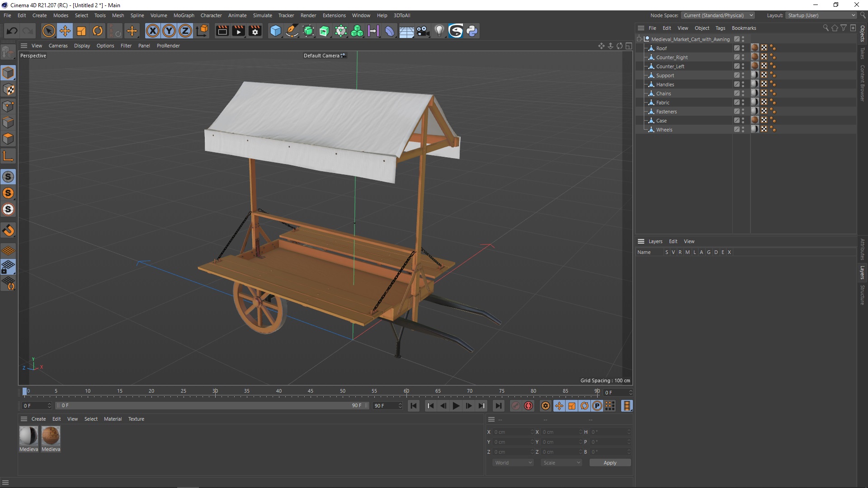
Task: Select first Medieva gray material swatch
Action: point(28,436)
